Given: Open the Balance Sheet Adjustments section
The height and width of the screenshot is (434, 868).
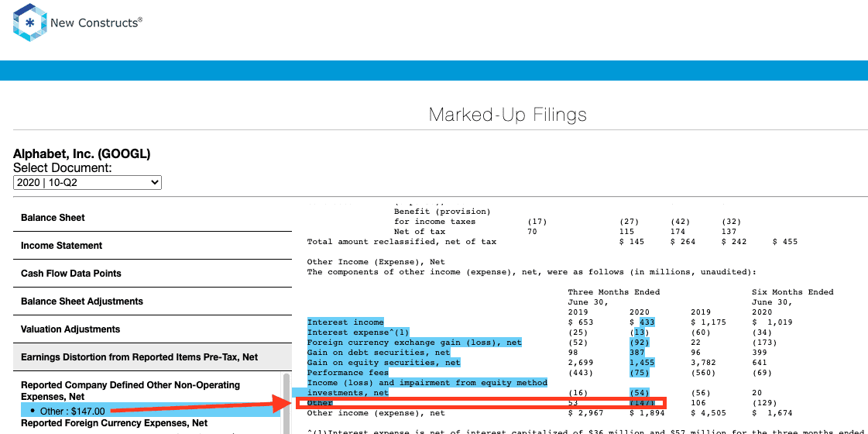Looking at the screenshot, I should pos(153,301).
